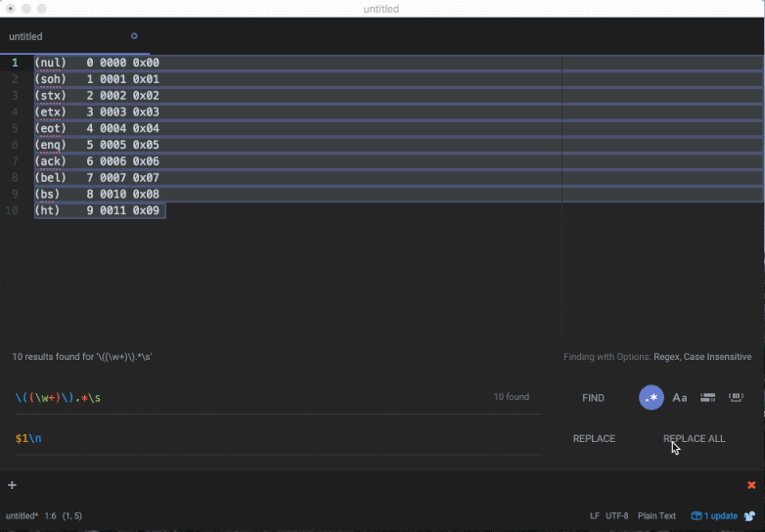
Task: Toggle the regex search option
Action: tap(652, 398)
